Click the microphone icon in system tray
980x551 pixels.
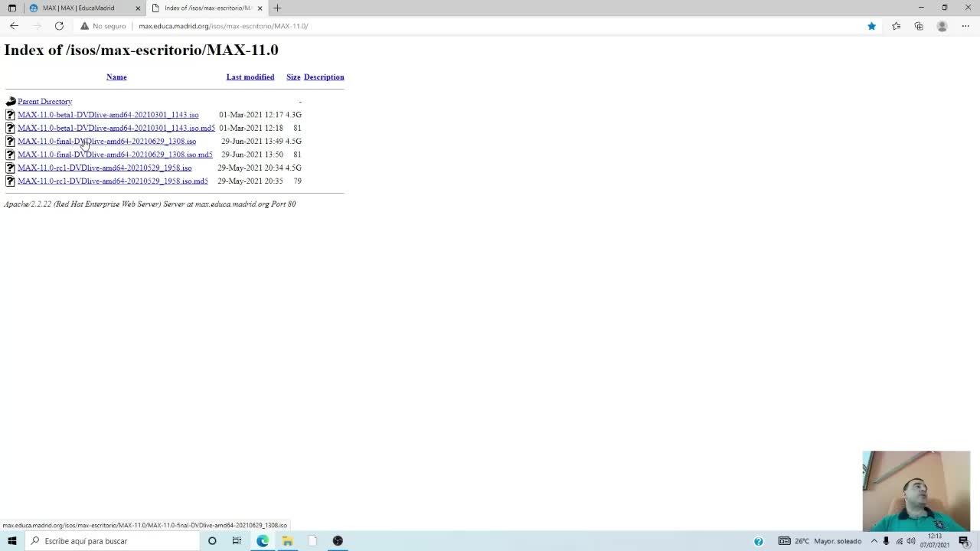click(x=887, y=541)
